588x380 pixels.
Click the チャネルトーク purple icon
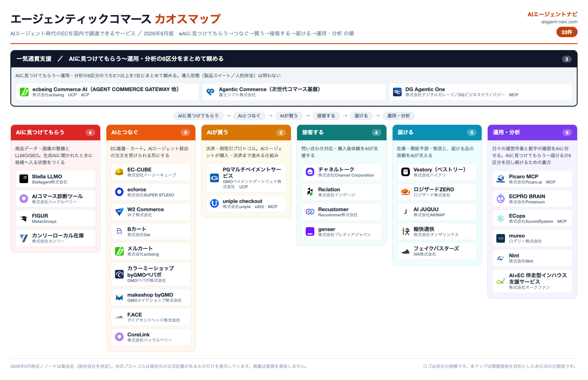pyautogui.click(x=310, y=172)
